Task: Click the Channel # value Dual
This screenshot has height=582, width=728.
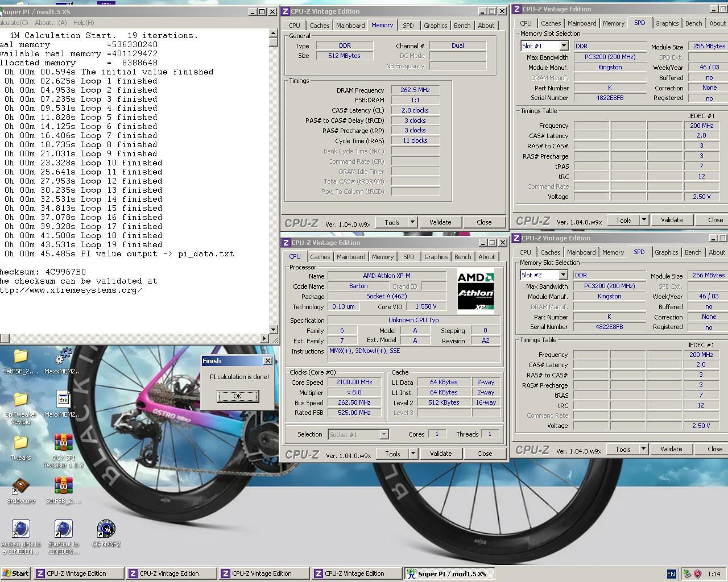Action: [x=458, y=45]
